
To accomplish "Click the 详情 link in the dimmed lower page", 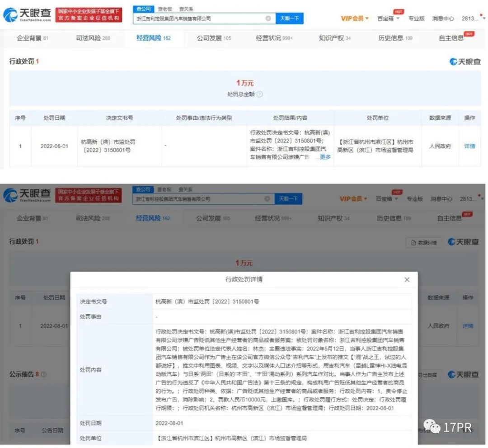I will tap(468, 325).
